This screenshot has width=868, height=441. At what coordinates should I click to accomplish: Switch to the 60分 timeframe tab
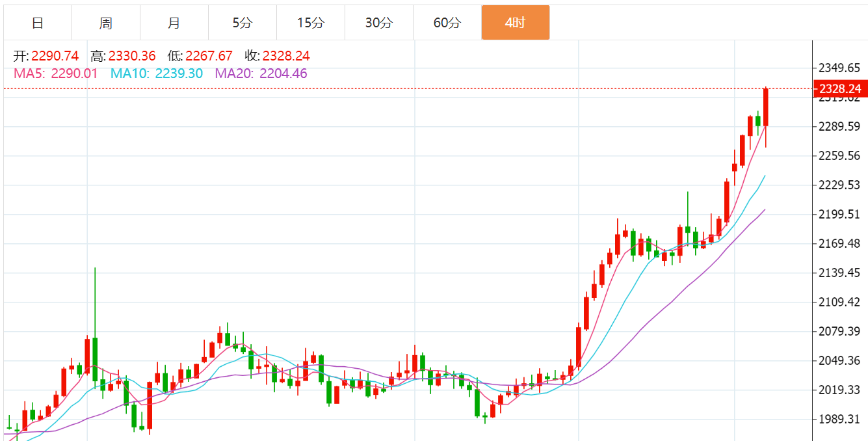click(447, 23)
